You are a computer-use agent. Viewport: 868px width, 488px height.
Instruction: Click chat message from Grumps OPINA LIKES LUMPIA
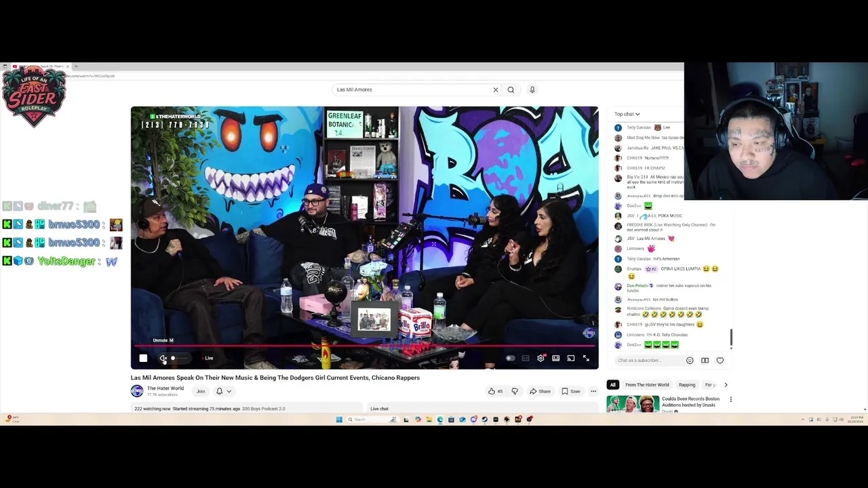tap(672, 272)
